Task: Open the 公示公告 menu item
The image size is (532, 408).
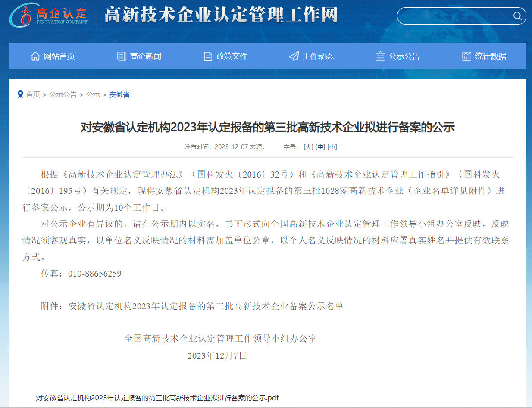Action: pos(404,56)
